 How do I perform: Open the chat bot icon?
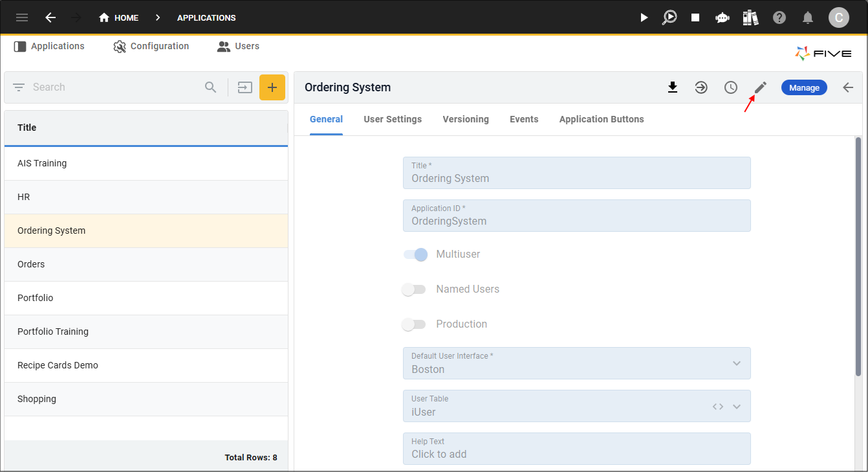pos(722,17)
